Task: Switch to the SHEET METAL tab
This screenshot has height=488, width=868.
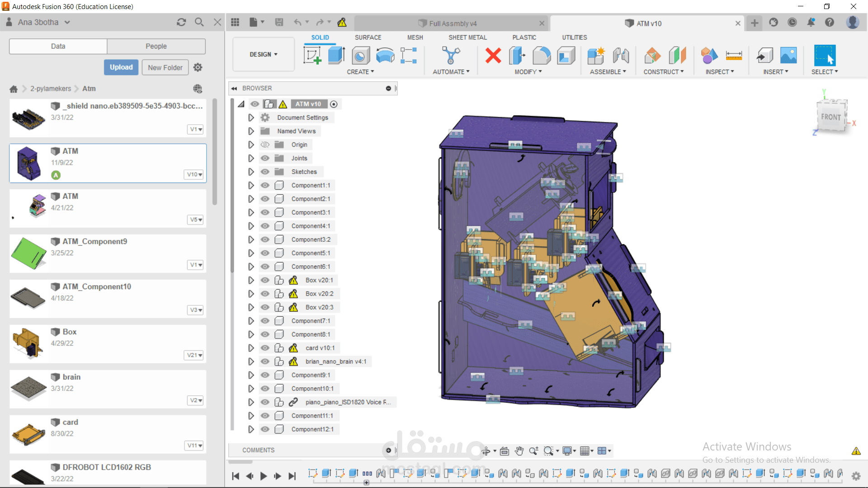Action: [x=467, y=38]
